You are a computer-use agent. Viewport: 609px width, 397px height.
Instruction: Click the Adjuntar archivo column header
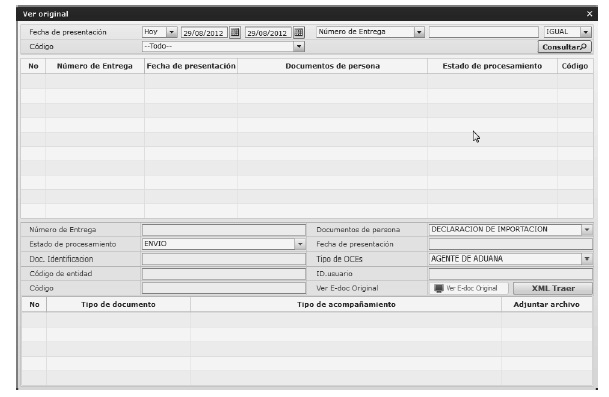tap(546, 305)
